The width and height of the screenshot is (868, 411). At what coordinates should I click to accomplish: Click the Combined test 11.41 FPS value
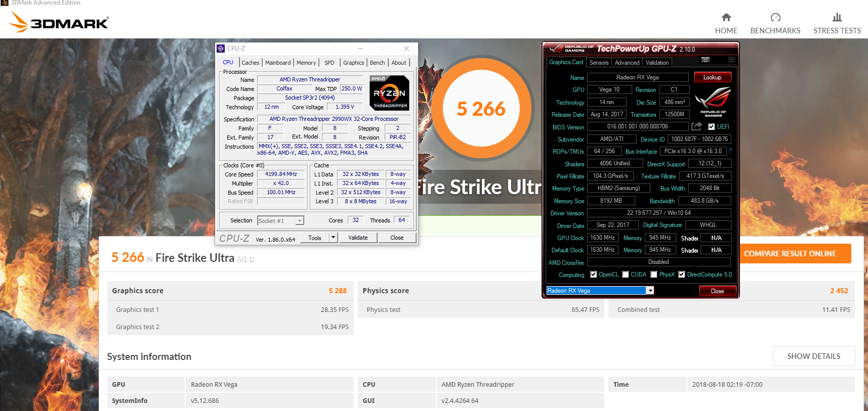pyautogui.click(x=836, y=309)
